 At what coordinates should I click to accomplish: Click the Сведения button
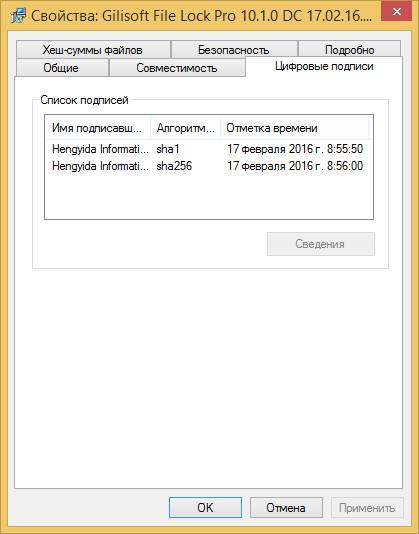(x=321, y=244)
